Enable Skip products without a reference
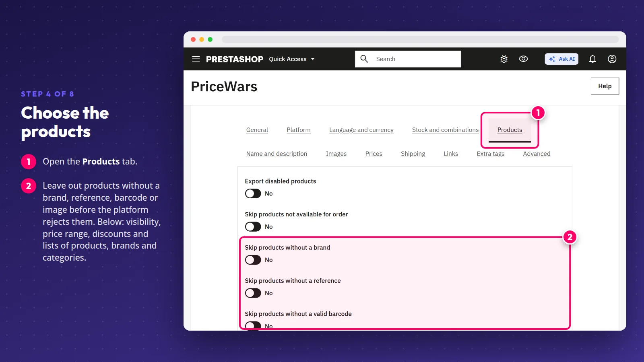Screen dimensions: 644x362 click(x=253, y=293)
